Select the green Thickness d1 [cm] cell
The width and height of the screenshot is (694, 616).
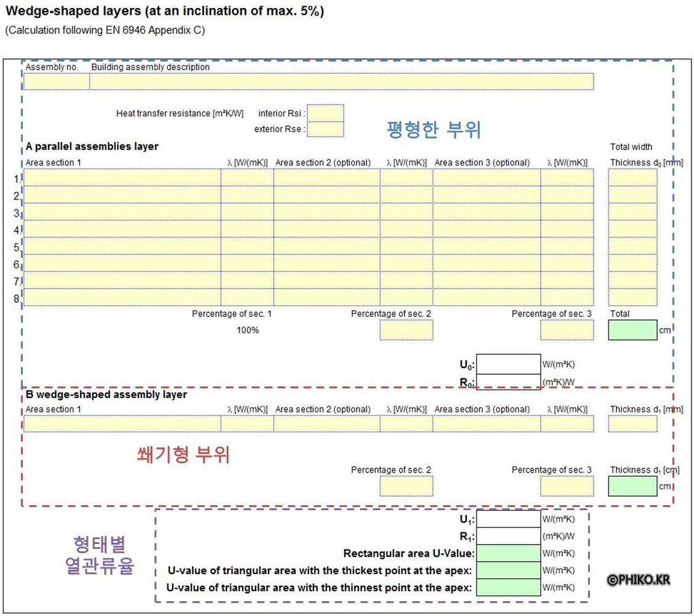[x=632, y=486]
